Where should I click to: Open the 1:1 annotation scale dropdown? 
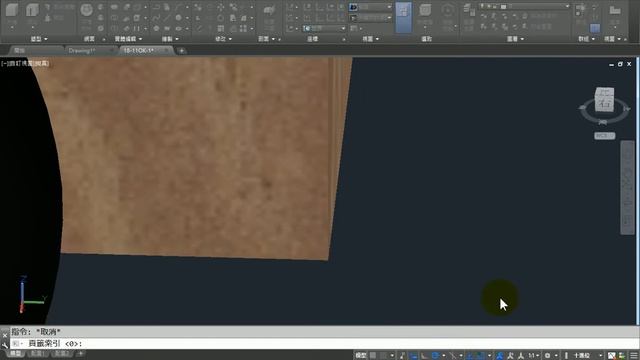(x=534, y=356)
